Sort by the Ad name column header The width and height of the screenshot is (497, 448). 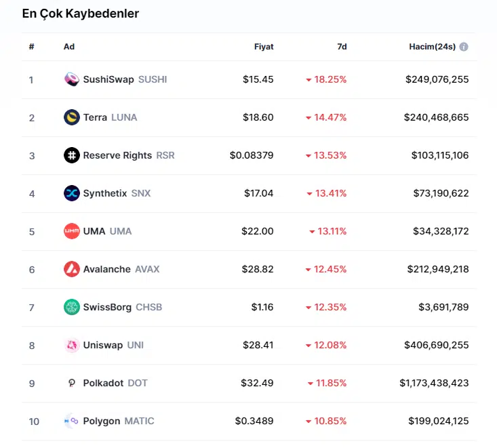coord(69,47)
